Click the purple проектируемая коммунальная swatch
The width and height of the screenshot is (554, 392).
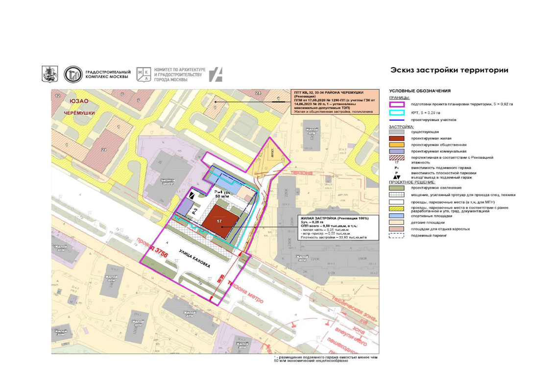tap(396, 151)
